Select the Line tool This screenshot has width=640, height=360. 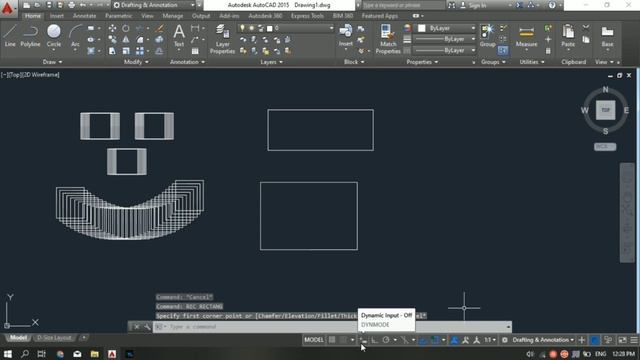coord(10,36)
